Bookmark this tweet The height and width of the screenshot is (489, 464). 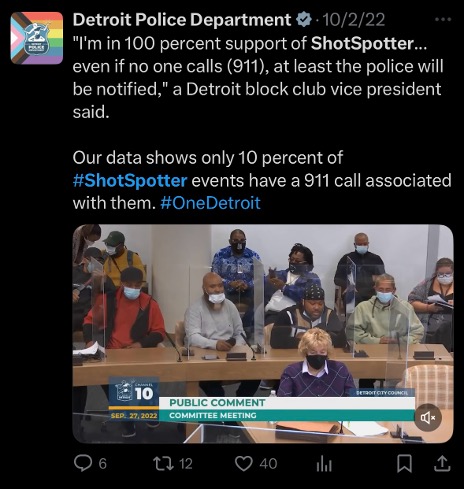tap(404, 464)
